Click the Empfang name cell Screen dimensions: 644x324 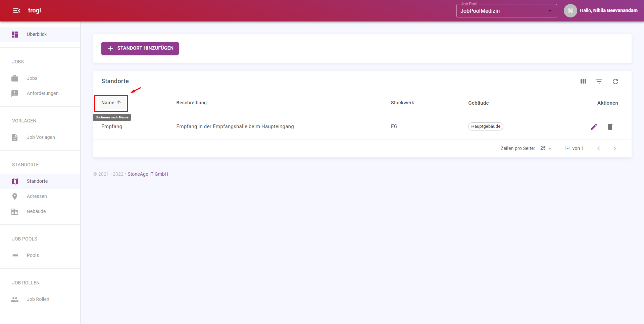point(112,126)
